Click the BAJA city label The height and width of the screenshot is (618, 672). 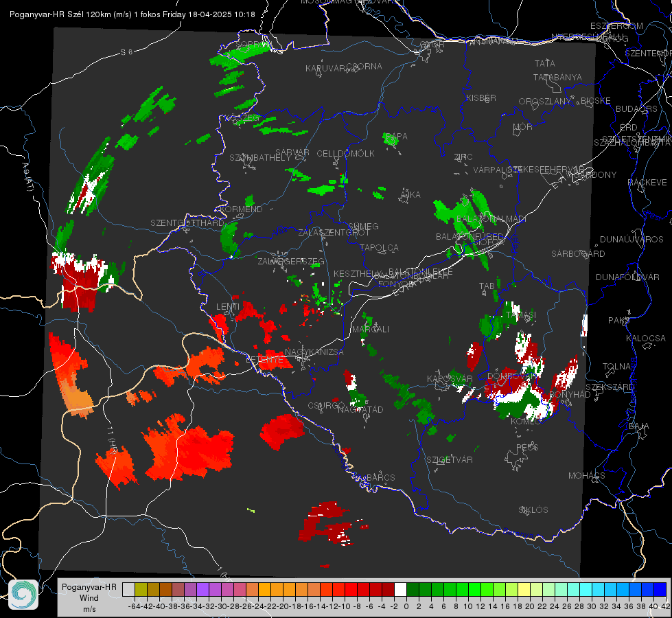(639, 426)
